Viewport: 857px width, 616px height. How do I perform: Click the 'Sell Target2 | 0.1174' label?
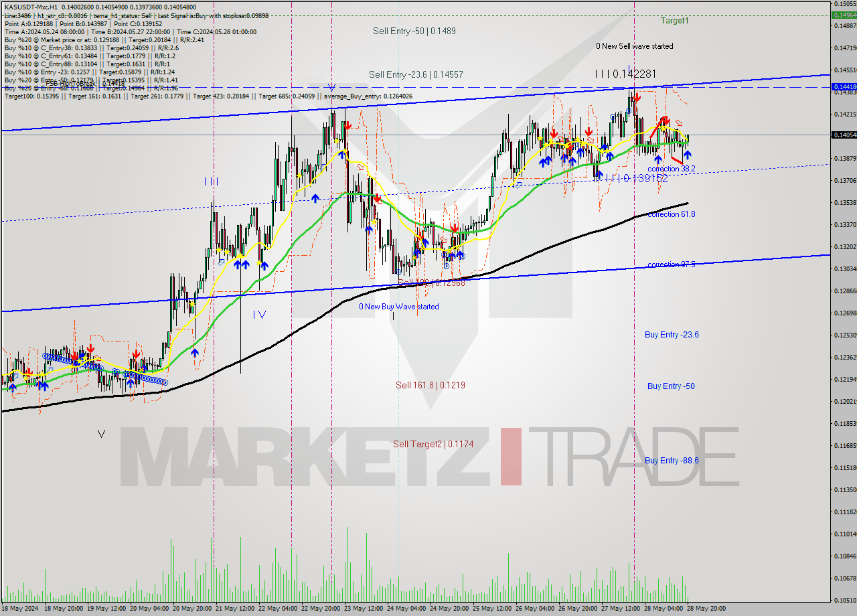(433, 444)
